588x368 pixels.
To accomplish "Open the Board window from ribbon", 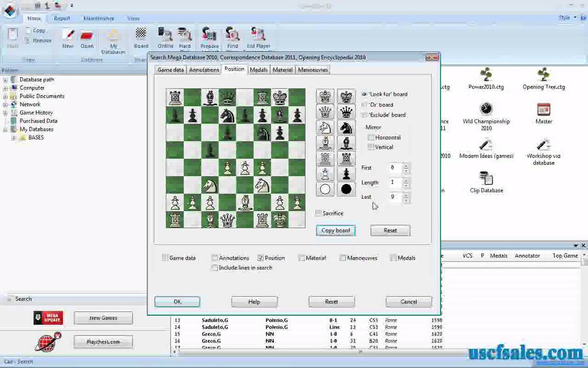I will click(141, 38).
